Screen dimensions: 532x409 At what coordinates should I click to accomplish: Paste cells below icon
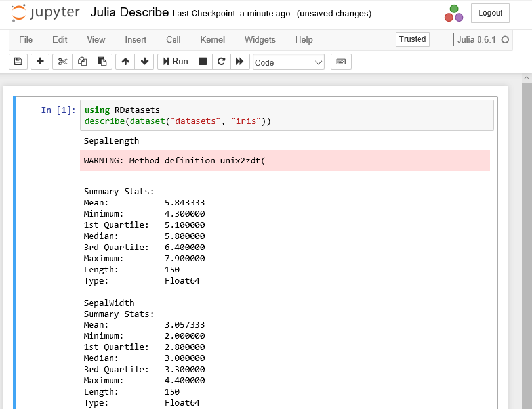[102, 62]
